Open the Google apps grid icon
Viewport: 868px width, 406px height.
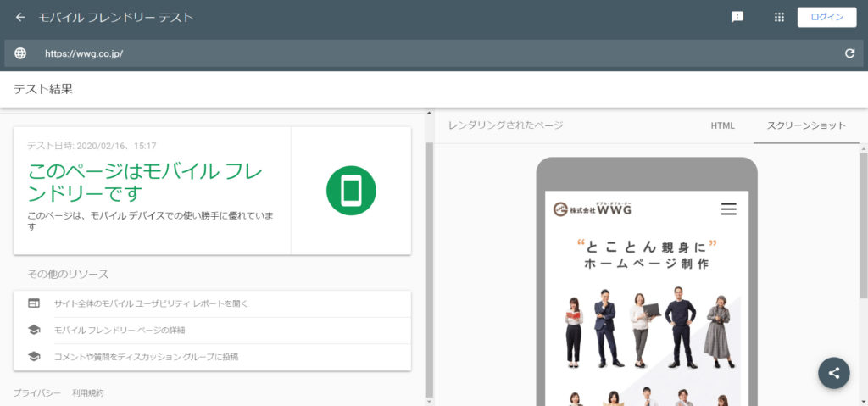(x=779, y=17)
